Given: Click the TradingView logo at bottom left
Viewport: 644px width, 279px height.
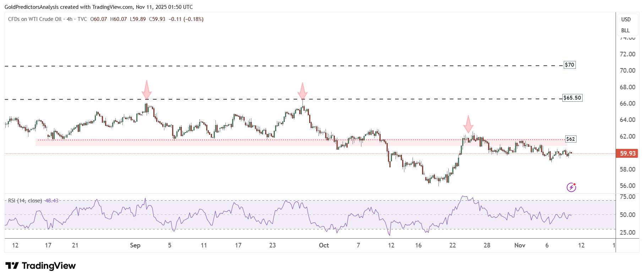Looking at the screenshot, I should [40, 266].
